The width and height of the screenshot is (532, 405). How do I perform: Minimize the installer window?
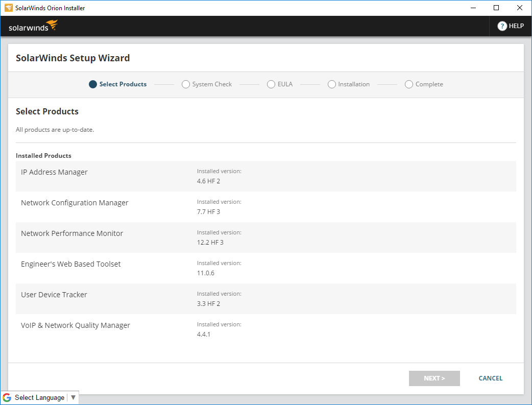[x=473, y=8]
